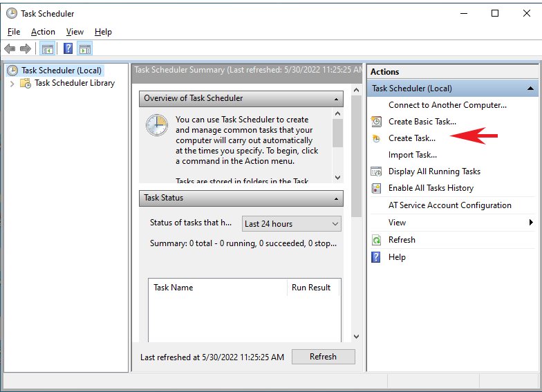Click Enable All Tasks History action
Viewport: 542px width, 392px height.
point(431,188)
